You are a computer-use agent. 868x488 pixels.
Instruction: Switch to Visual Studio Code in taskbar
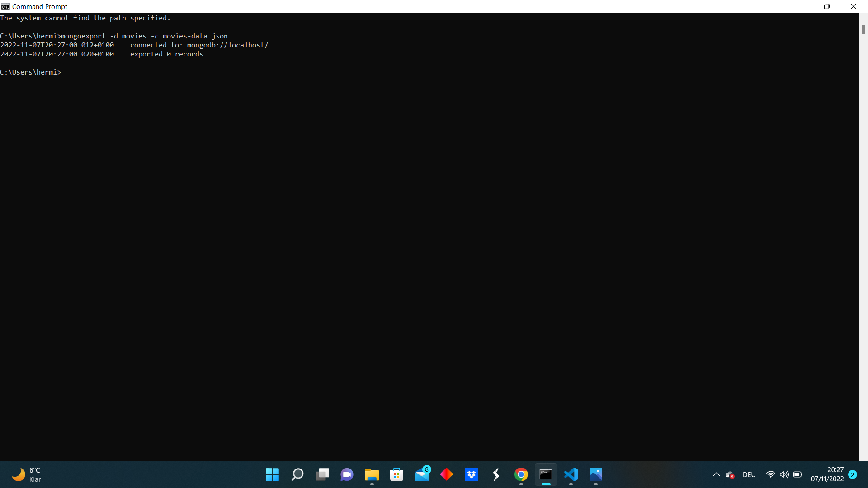571,474
